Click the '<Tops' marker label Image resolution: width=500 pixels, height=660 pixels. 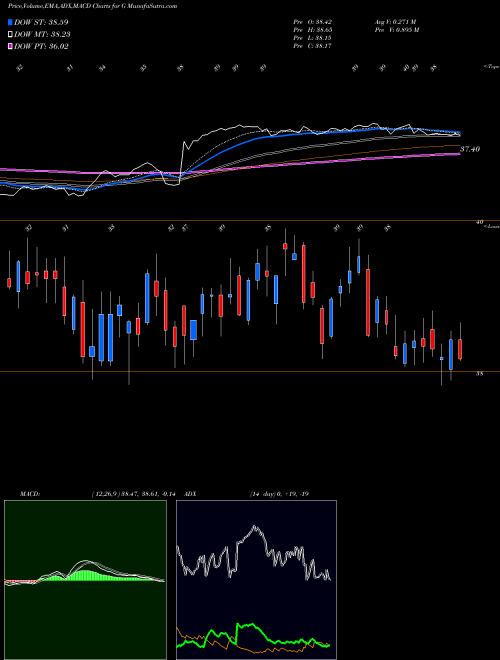[x=491, y=67]
